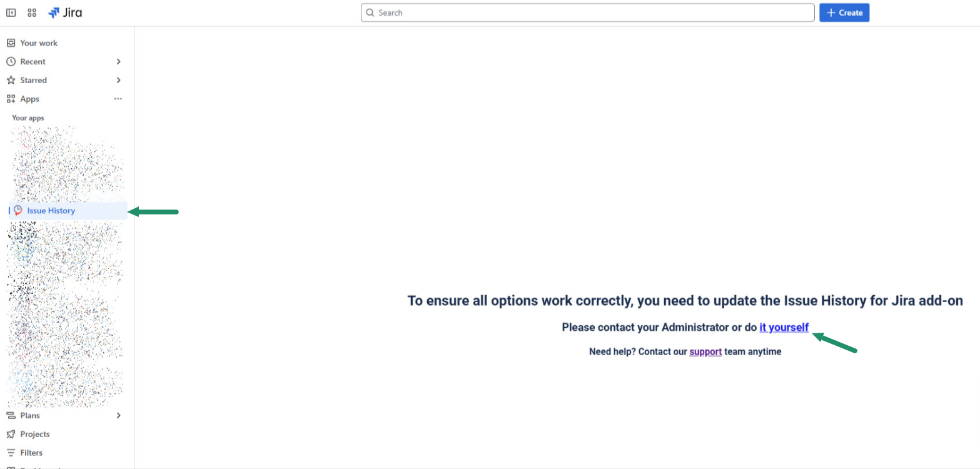980x469 pixels.
Task: Click the magnifier icon in search bar
Action: tap(370, 13)
